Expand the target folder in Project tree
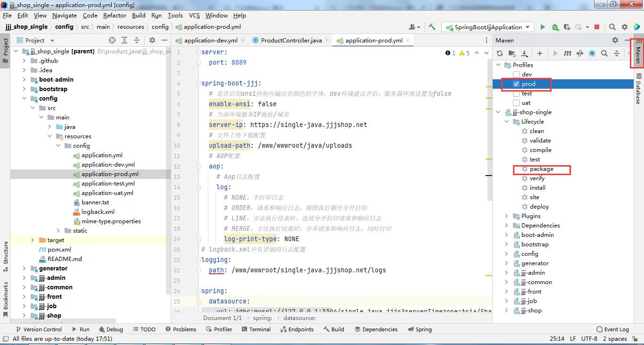This screenshot has height=345, width=644. coord(33,240)
